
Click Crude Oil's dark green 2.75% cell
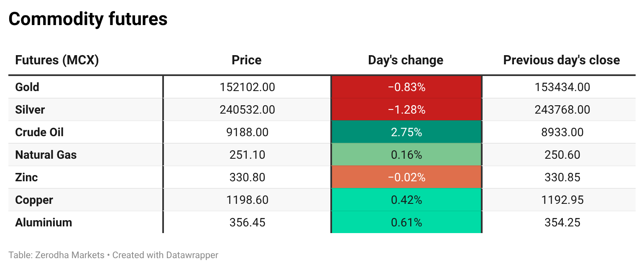[406, 132]
